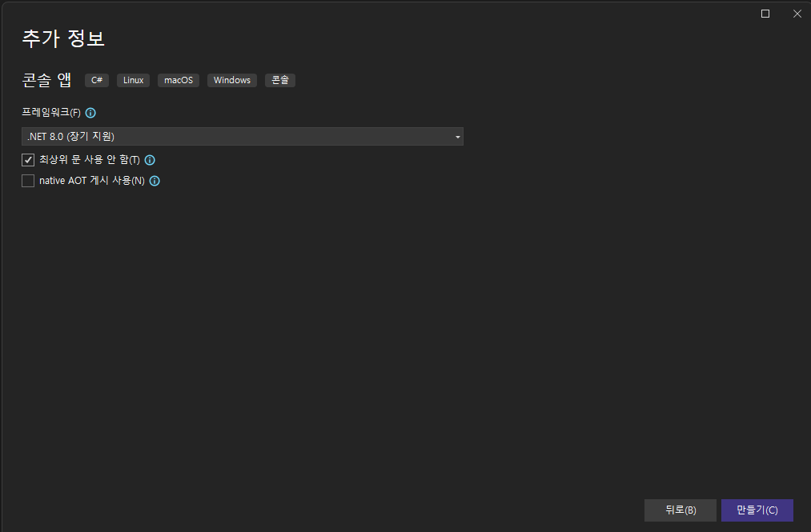The height and width of the screenshot is (532, 811).
Task: Click the 뒤로(B) back button
Action: tap(681, 510)
